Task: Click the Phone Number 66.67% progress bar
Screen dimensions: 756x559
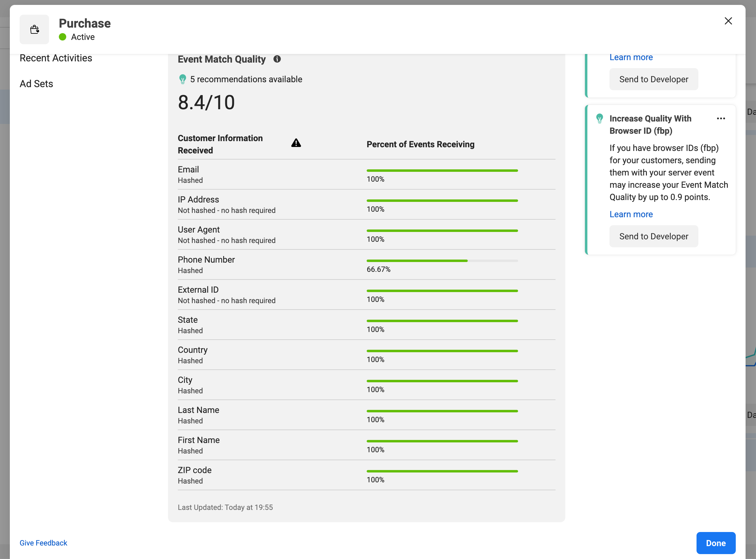Action: coord(442,261)
